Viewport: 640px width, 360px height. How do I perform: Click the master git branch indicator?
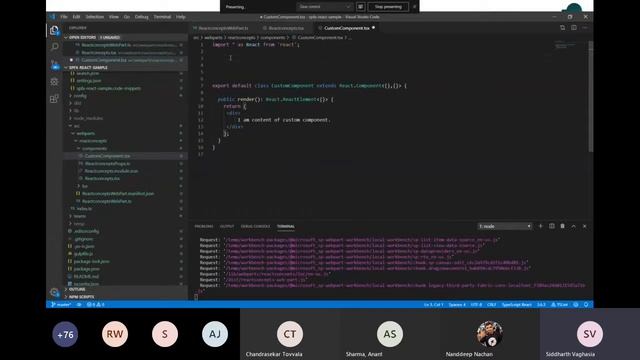(61, 304)
